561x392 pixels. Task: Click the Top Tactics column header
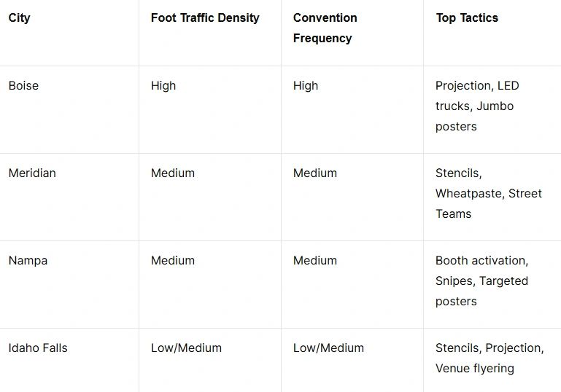467,18
